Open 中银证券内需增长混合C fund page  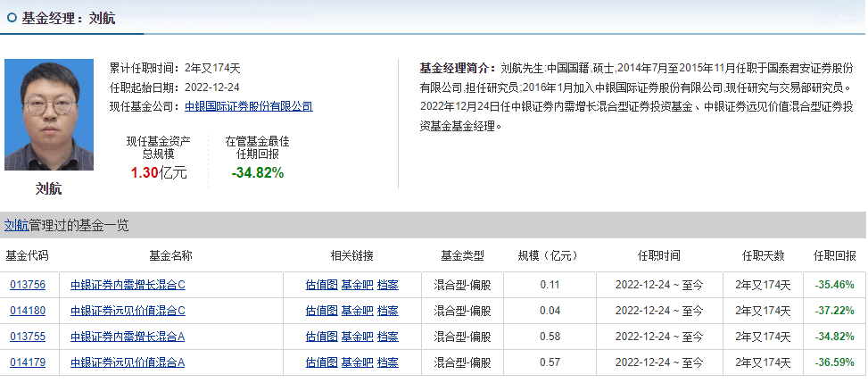128,285
